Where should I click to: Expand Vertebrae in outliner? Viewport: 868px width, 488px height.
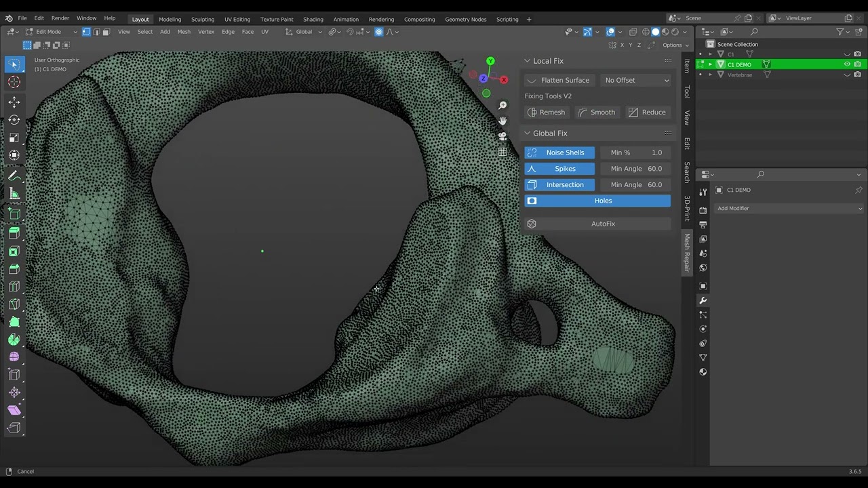click(x=710, y=75)
